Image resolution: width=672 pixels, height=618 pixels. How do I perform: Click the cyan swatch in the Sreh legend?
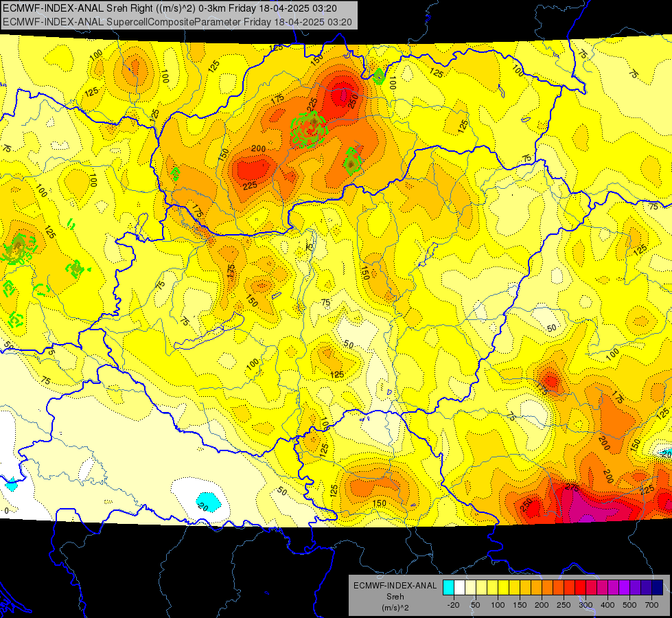click(449, 588)
